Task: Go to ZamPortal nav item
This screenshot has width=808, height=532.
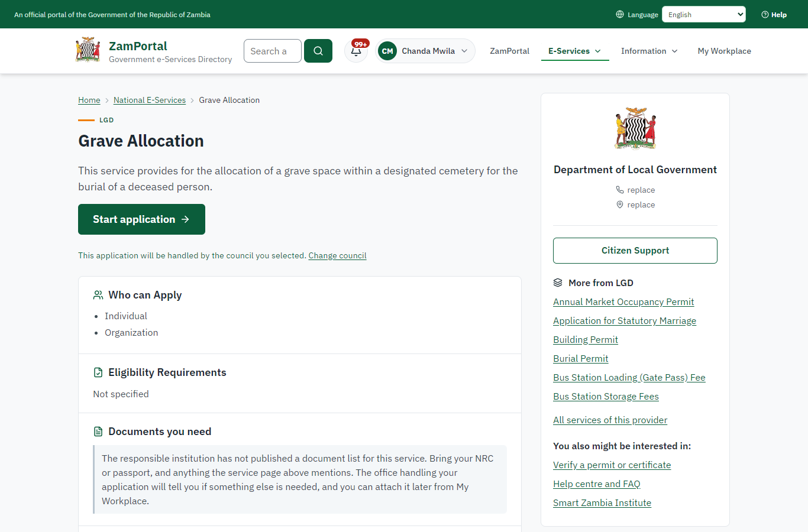Action: [x=509, y=51]
